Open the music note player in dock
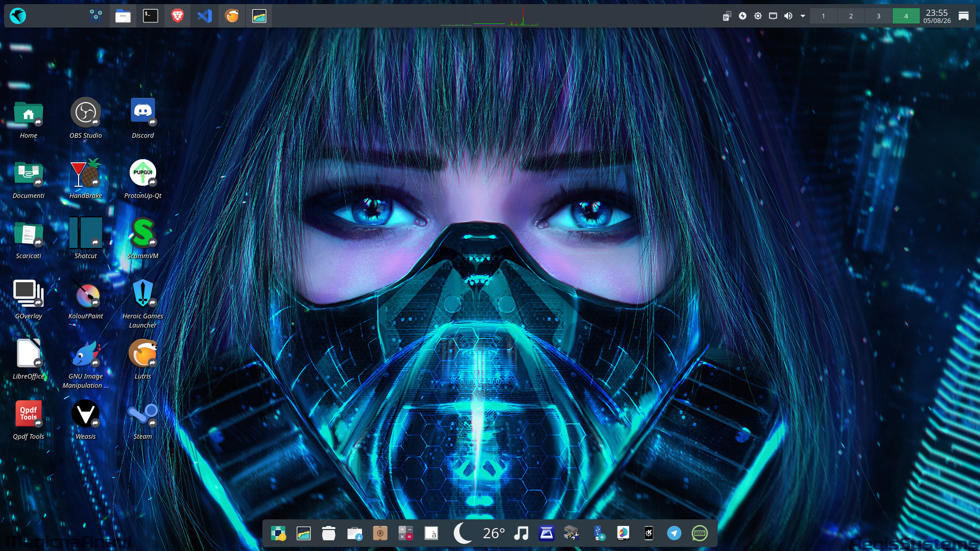Screen dimensions: 980x551 tap(521, 533)
